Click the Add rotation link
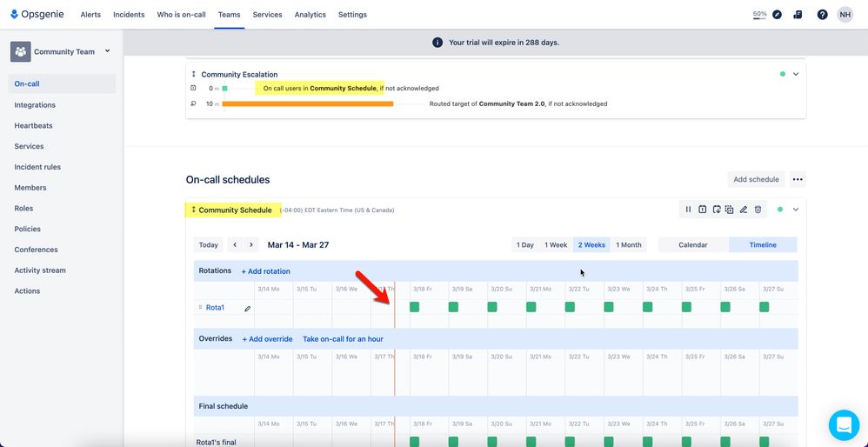Screen dimensions: 868x447 [266, 271]
